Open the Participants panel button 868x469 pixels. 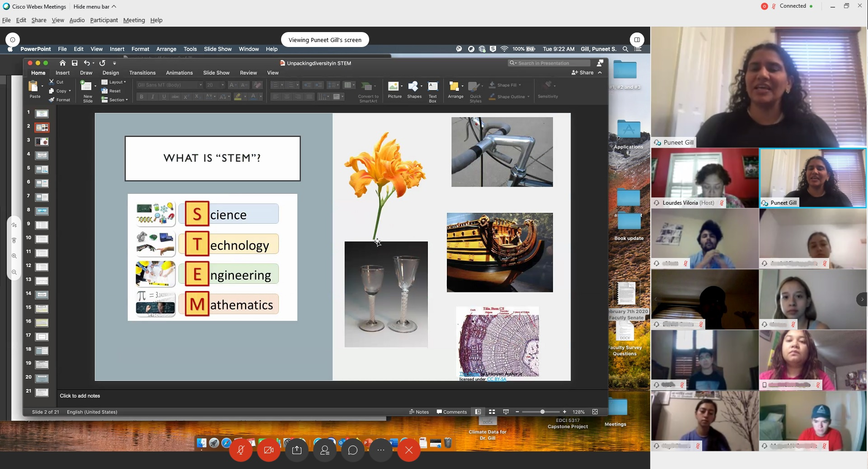(325, 450)
